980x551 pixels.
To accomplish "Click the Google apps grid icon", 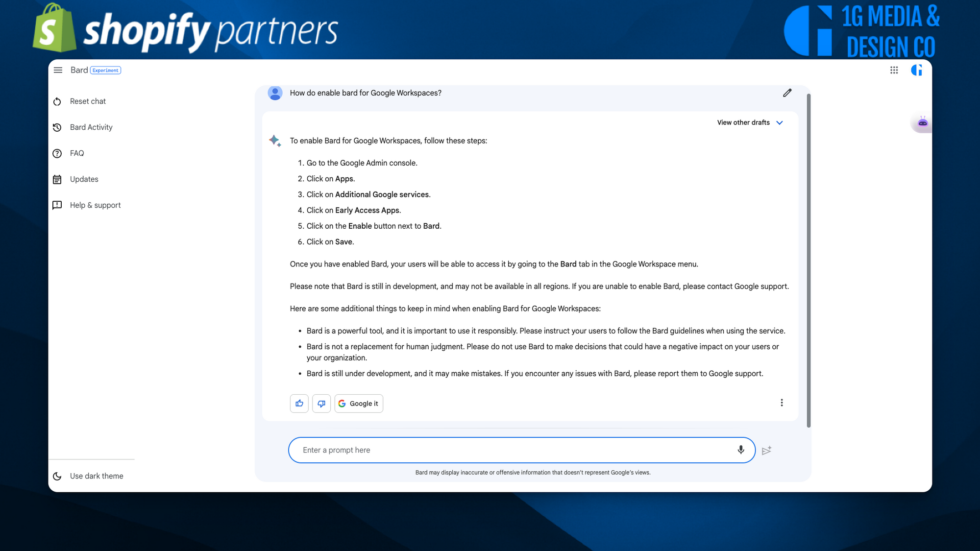I will pos(894,70).
